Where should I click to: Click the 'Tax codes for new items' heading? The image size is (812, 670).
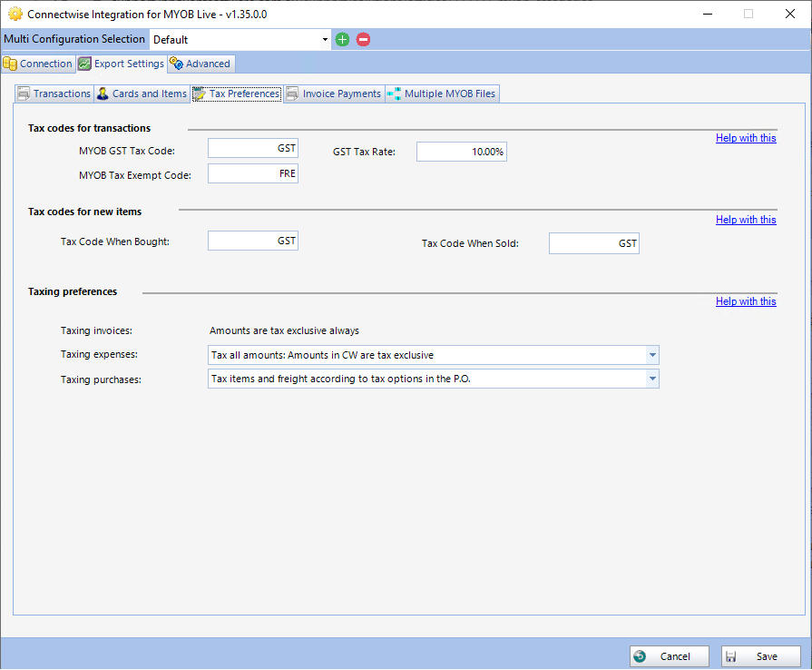click(x=84, y=212)
